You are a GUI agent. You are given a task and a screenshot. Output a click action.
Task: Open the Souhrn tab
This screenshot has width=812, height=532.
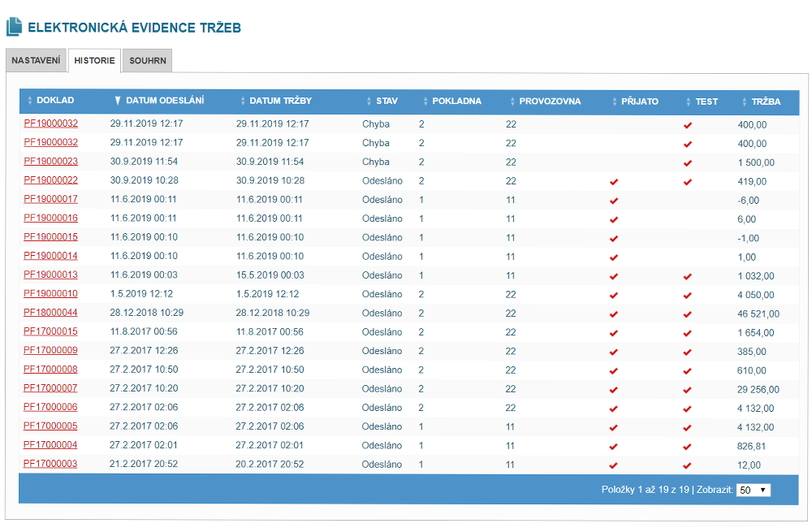click(x=148, y=61)
